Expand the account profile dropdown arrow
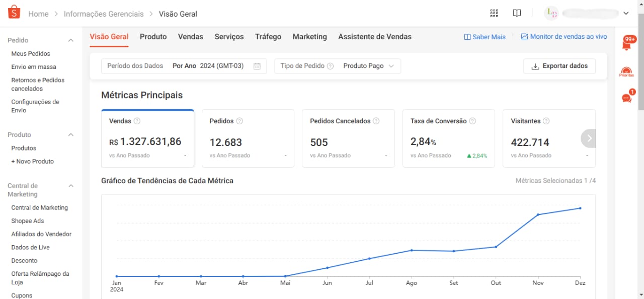 coord(626,13)
